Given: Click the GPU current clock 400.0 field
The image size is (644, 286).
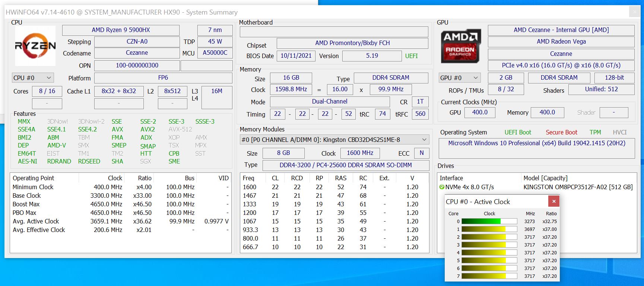Looking at the screenshot, I should point(480,112).
